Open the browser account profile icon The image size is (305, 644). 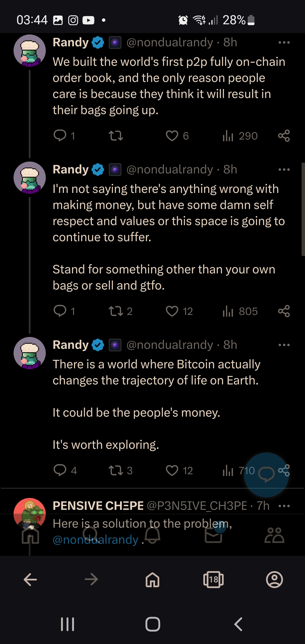tap(274, 580)
